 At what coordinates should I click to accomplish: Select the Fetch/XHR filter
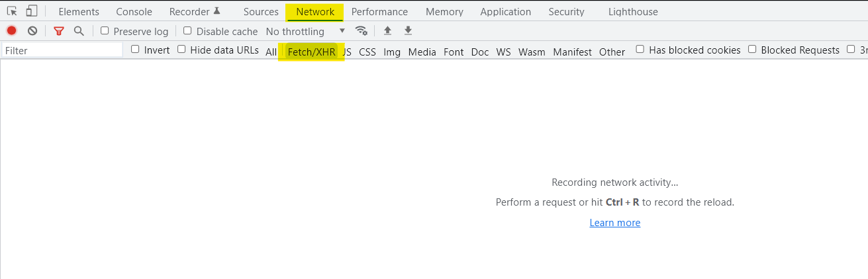tap(311, 52)
